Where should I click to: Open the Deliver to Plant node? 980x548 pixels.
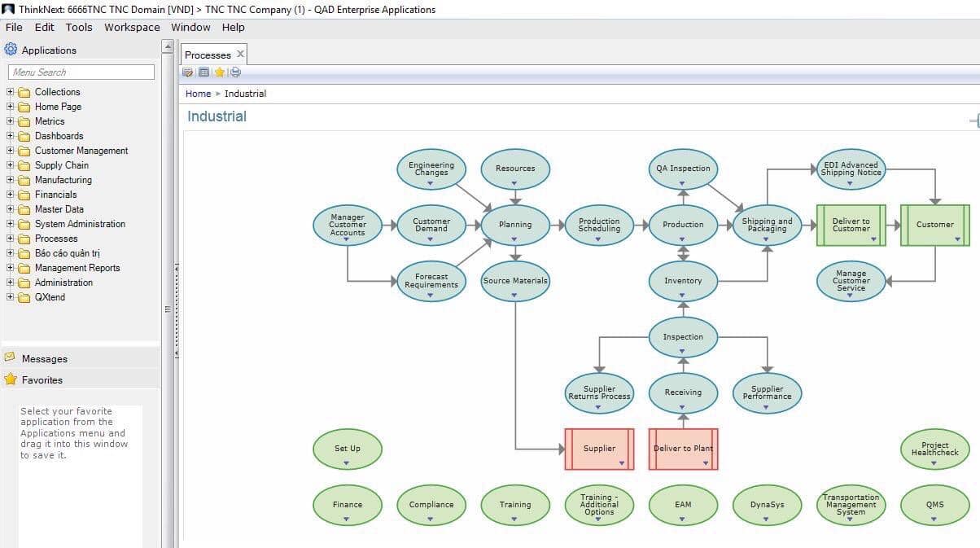[x=683, y=449]
